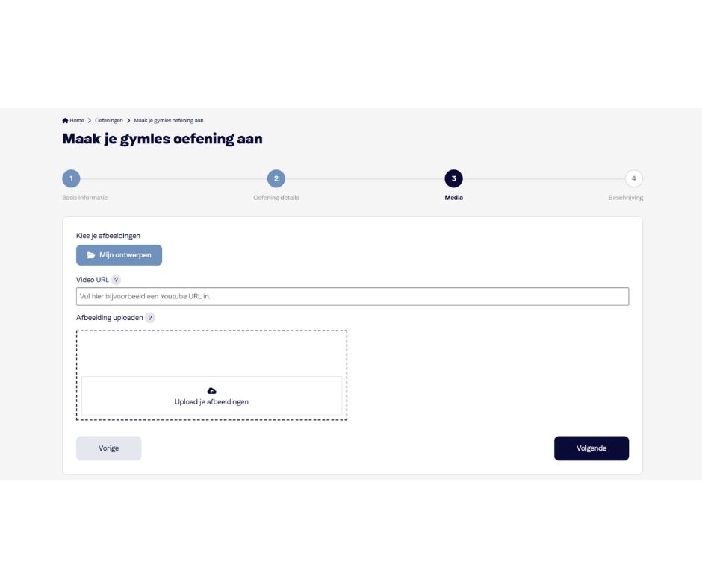Open Mijn ontwerpen button
702x588 pixels.
pyautogui.click(x=119, y=255)
